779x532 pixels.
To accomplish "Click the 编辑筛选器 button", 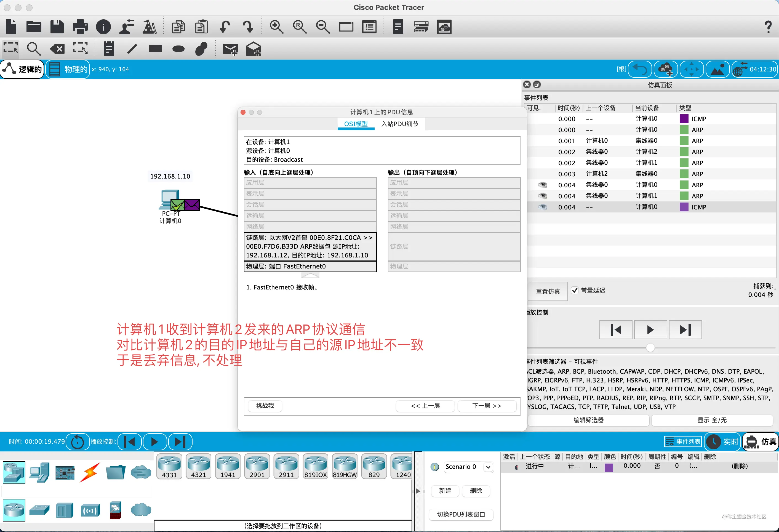I will point(588,420).
